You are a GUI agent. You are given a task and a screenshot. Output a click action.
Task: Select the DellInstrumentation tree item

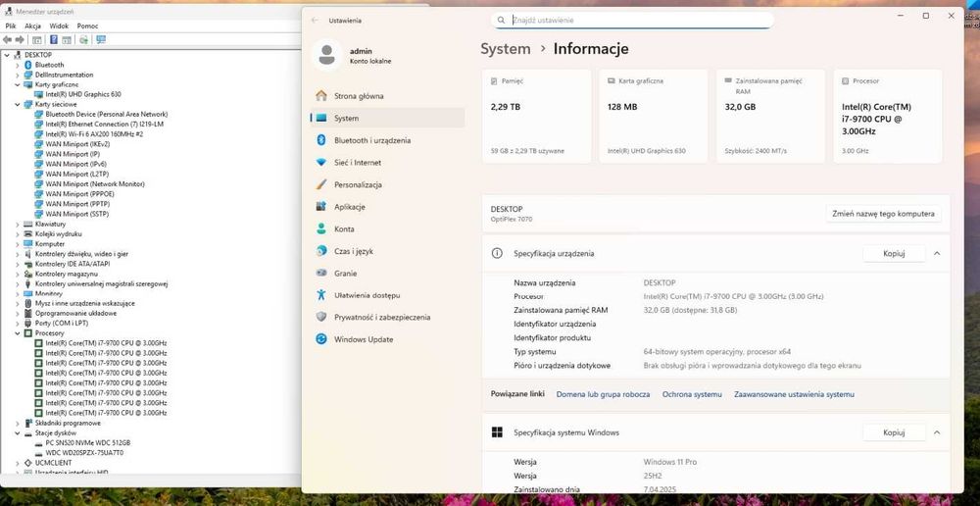click(x=65, y=75)
